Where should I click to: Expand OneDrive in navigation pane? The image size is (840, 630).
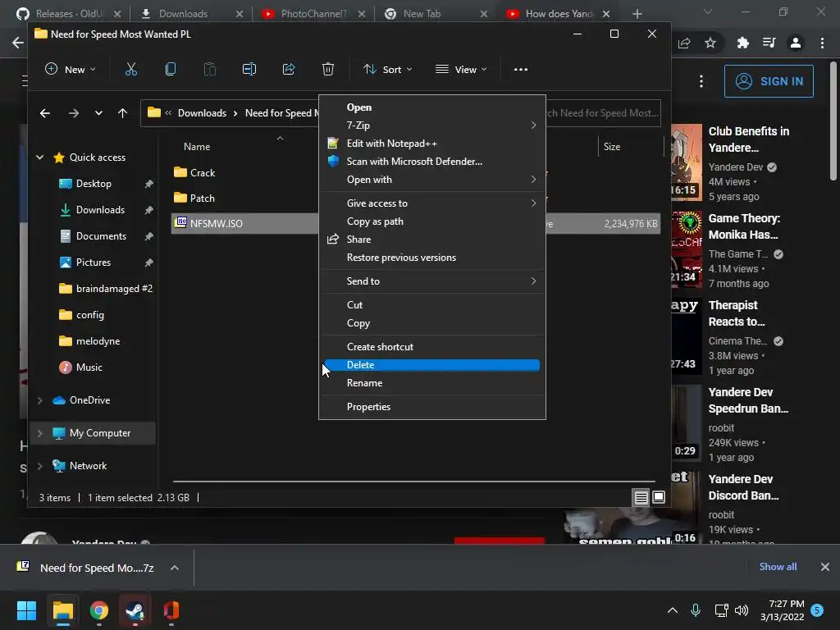(39, 400)
